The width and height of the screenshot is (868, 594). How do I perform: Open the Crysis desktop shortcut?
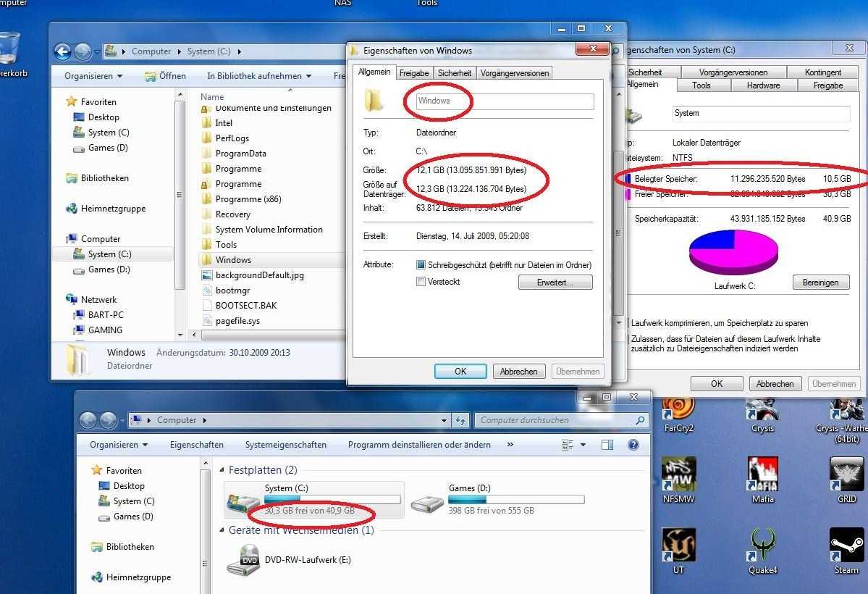(x=762, y=413)
